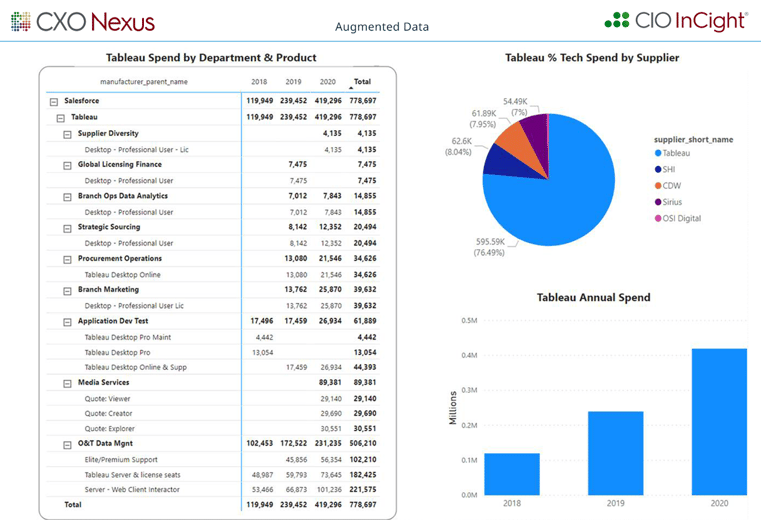
Task: Click the 2019 column header
Action: coord(293,82)
